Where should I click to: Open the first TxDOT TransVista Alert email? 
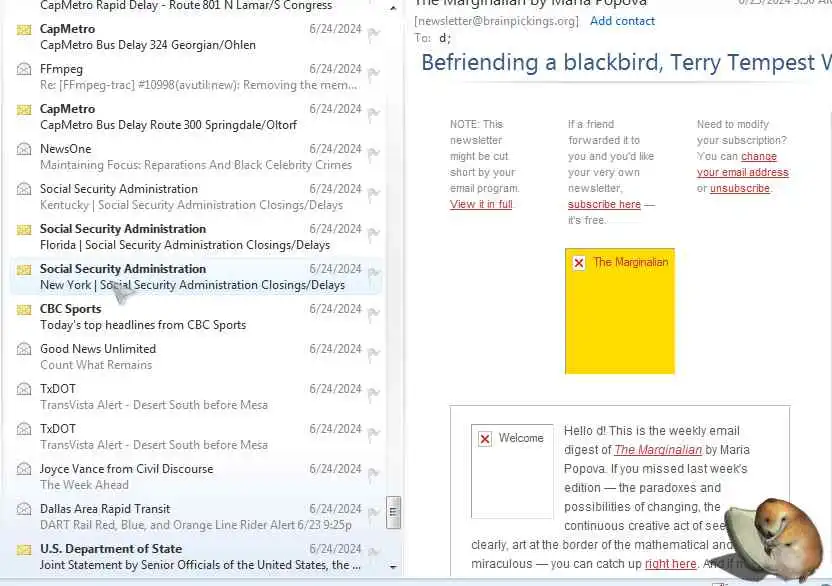pyautogui.click(x=196, y=397)
